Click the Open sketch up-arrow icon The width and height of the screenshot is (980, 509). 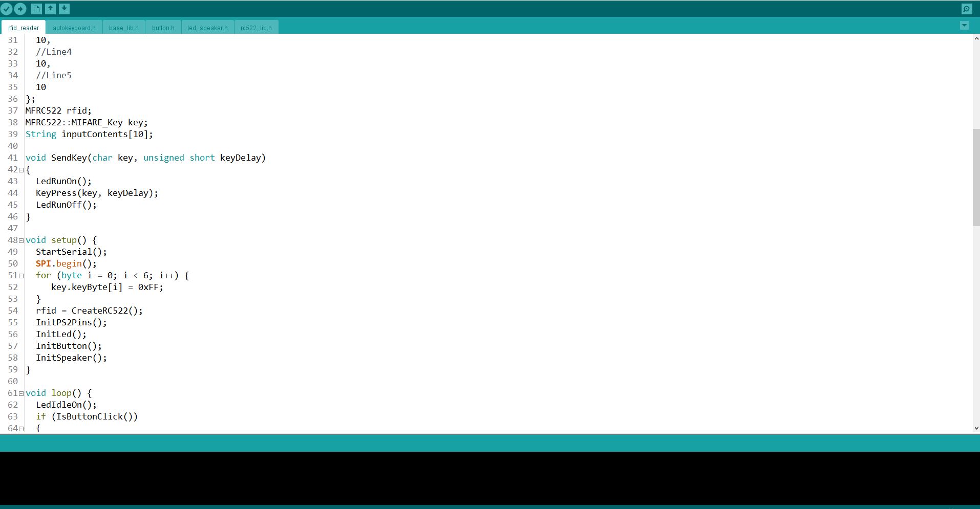tap(50, 9)
